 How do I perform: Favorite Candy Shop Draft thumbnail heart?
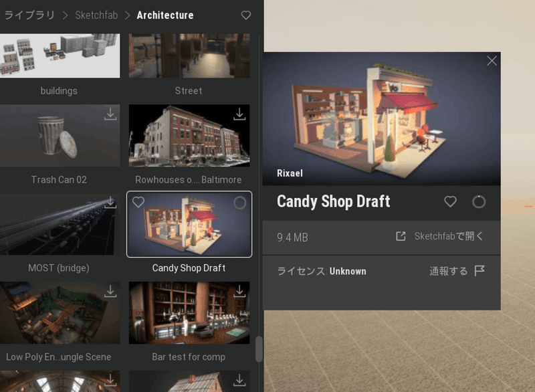coord(138,202)
